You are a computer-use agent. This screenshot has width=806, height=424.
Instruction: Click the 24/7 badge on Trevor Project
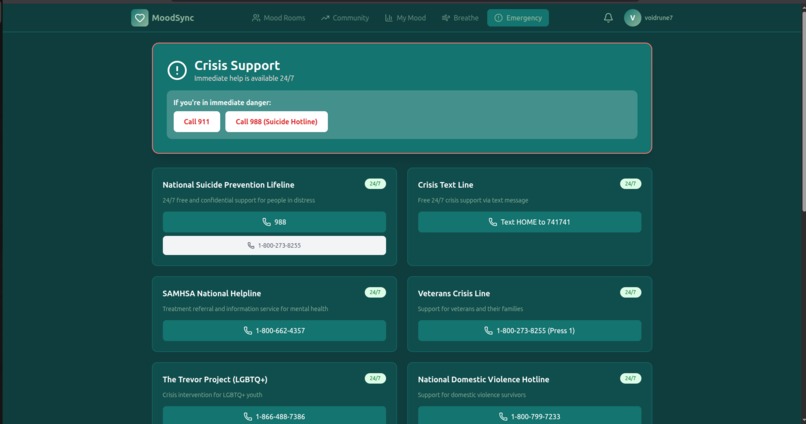click(375, 378)
